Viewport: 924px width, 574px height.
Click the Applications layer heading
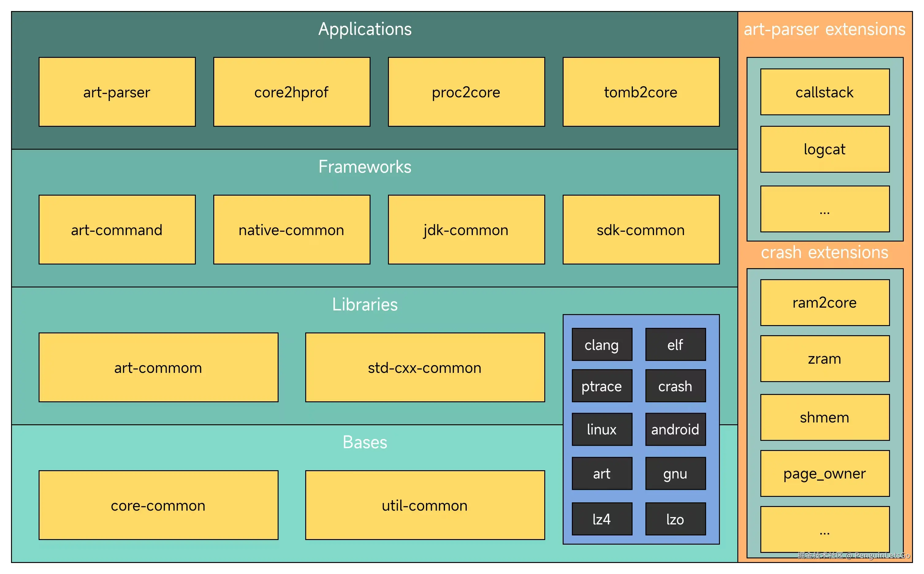click(365, 29)
